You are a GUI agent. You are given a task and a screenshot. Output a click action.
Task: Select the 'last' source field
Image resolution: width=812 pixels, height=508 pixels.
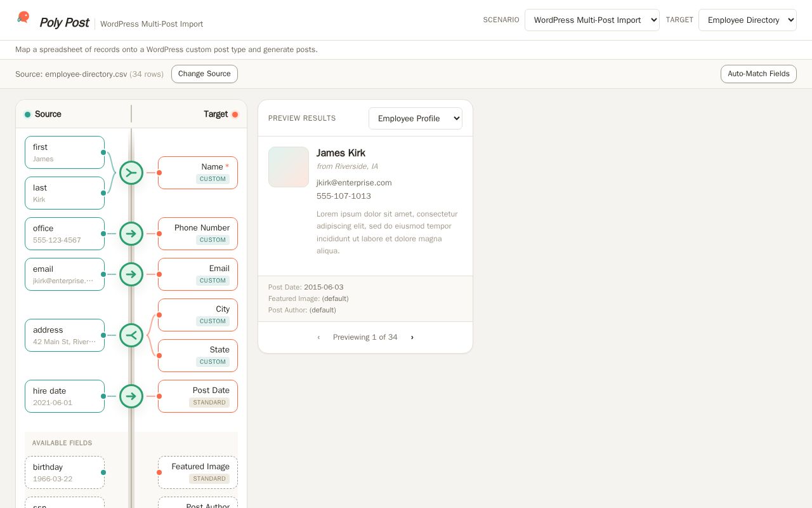65,193
